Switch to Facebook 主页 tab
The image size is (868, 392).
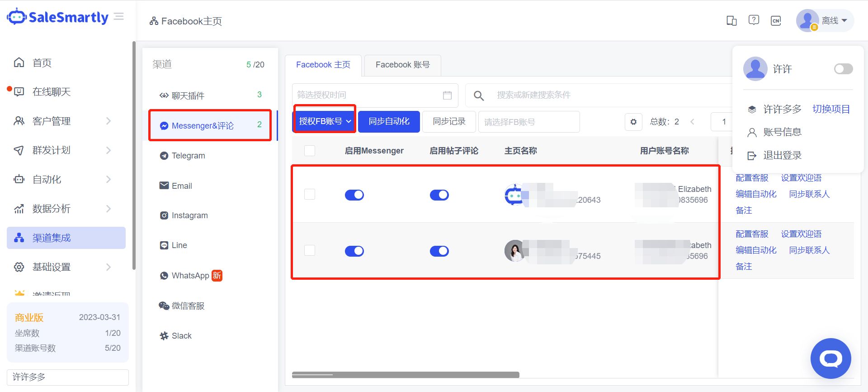[x=323, y=65]
